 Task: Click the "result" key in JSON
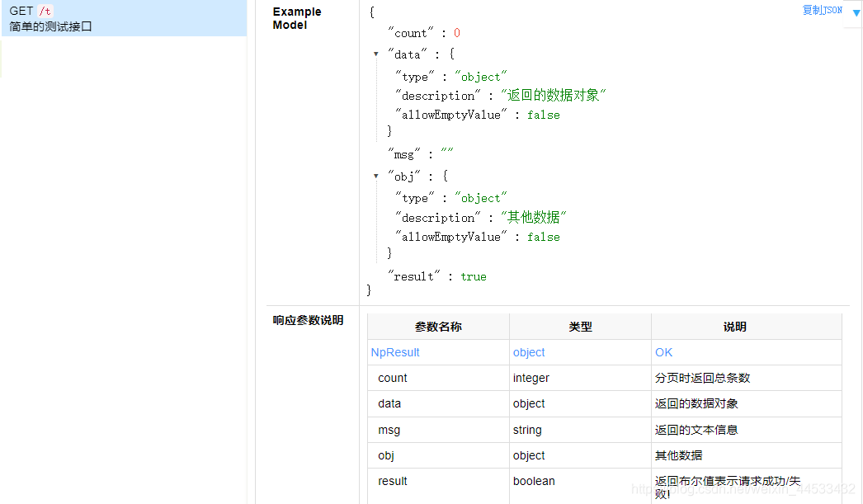coord(414,276)
